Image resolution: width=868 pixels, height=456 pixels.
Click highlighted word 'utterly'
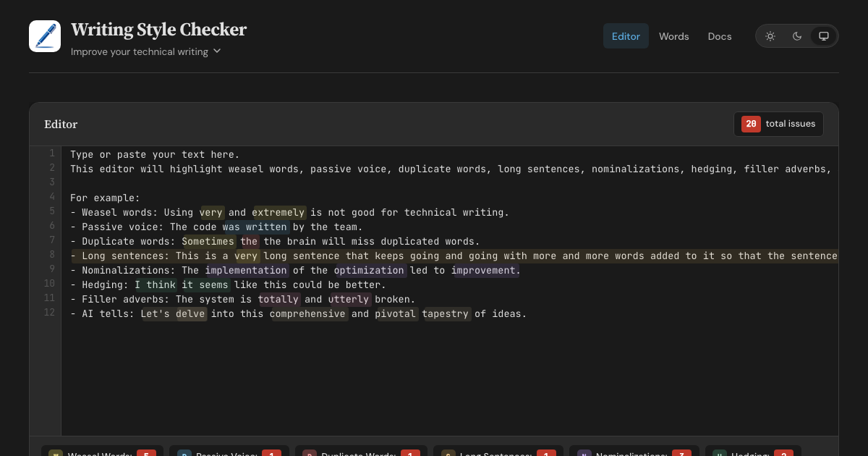(x=349, y=299)
